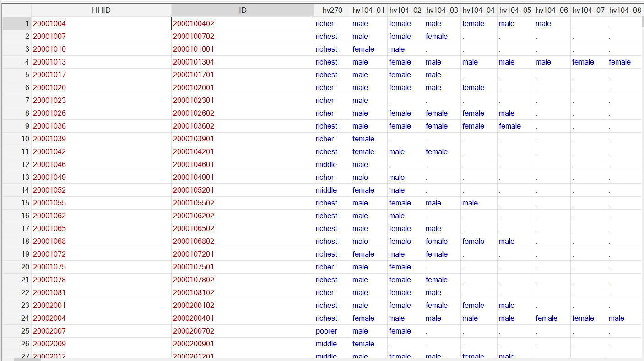Select the hv104_01 column header
Screen dimensions: 644x361
(x=369, y=10)
